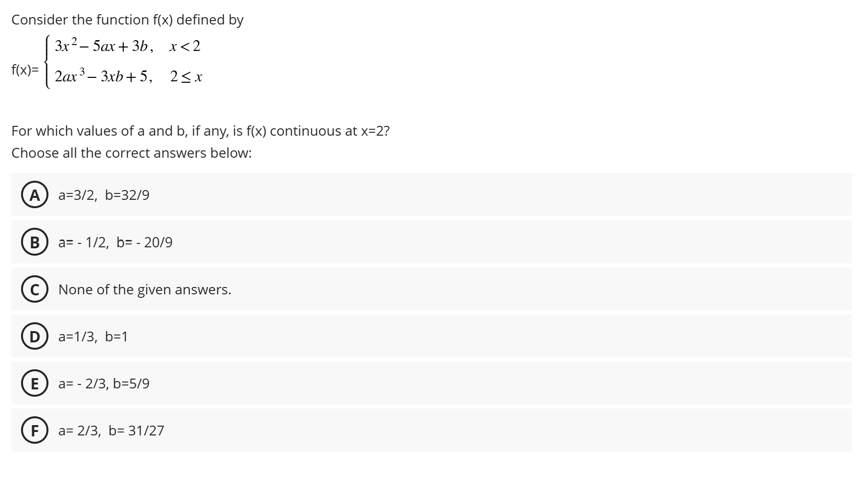Click the circled A icon
This screenshot has width=868, height=479.
(35, 194)
